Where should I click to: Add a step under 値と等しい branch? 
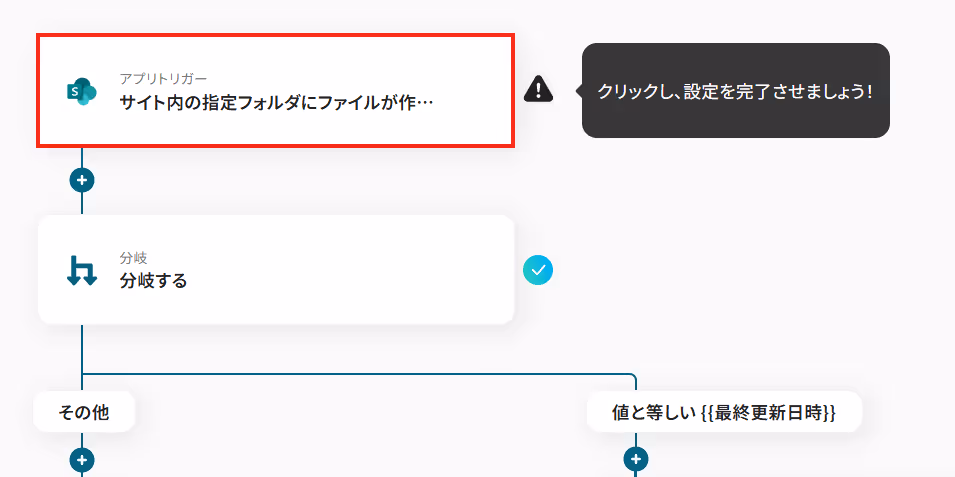[x=636, y=459]
